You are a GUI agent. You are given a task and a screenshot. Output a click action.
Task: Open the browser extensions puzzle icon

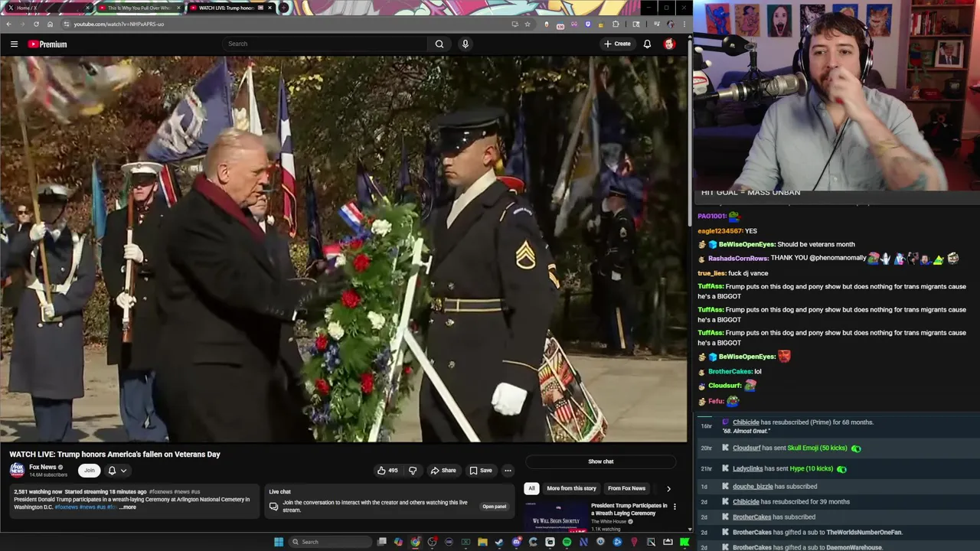[x=615, y=24]
